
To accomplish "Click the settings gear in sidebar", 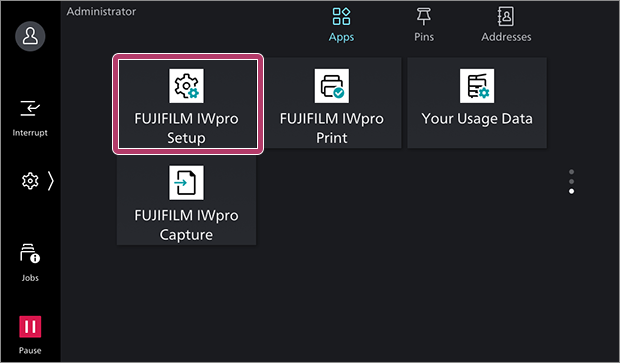I will coord(30,181).
